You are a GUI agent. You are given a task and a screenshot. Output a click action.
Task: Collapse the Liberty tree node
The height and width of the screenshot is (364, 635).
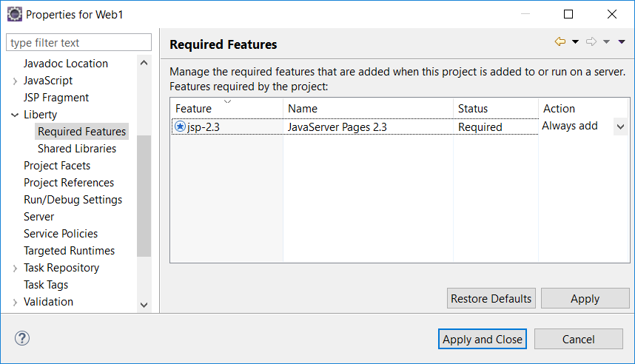tap(15, 115)
